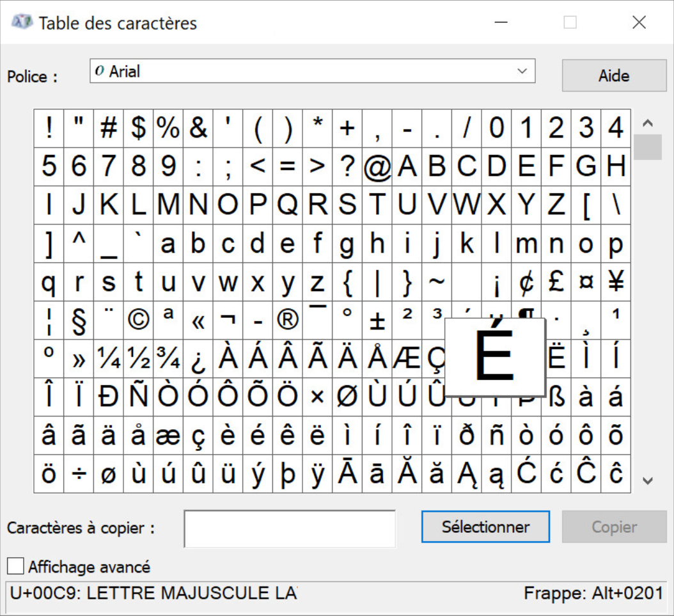Select the registered ® symbol
674x616 pixels.
point(288,320)
